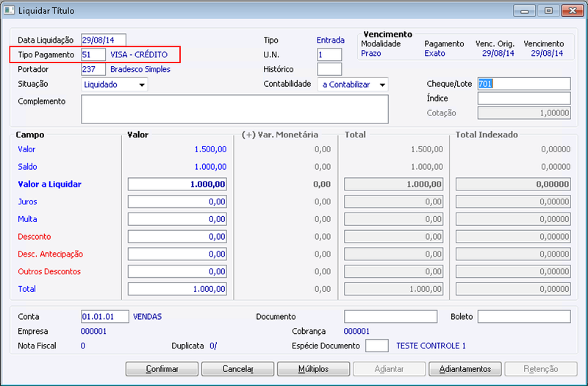Click the Valor amount 1.500,00 in the Valor column
Image resolution: width=588 pixels, height=386 pixels.
pos(210,149)
